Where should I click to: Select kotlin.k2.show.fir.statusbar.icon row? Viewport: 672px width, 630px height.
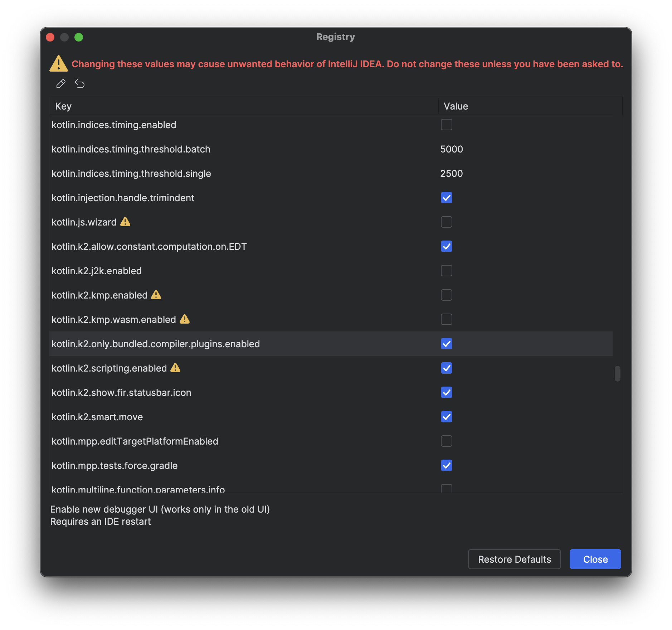[x=122, y=393]
